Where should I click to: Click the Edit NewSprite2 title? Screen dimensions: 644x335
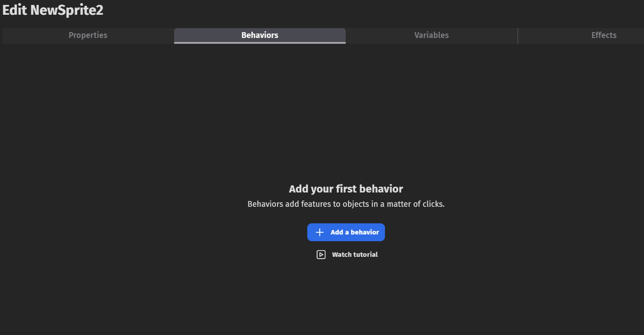point(53,10)
